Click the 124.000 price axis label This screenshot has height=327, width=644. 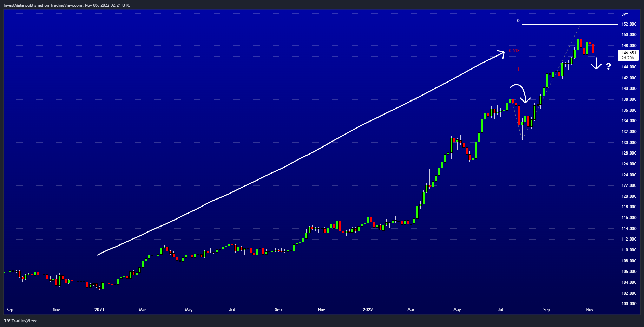[629, 175]
